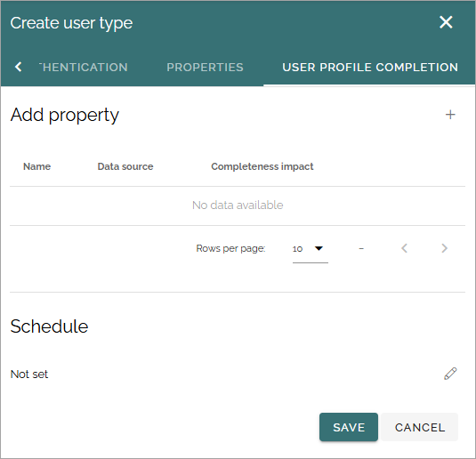The image size is (476, 459).
Task: Switch to the Properties tab
Action: (x=205, y=67)
